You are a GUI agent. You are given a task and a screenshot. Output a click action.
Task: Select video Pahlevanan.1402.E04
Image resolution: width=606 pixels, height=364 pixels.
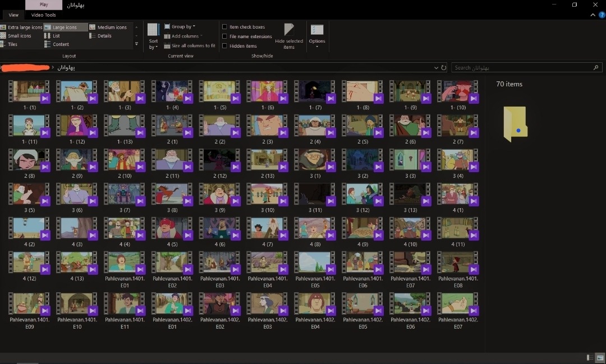pos(315,311)
